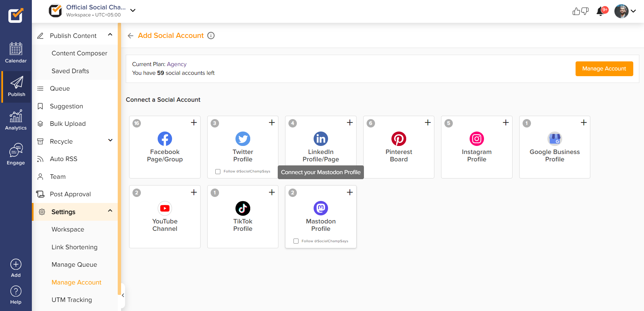Click the 6 count badge on Pinterest card
This screenshot has width=644, height=311.
(x=371, y=123)
